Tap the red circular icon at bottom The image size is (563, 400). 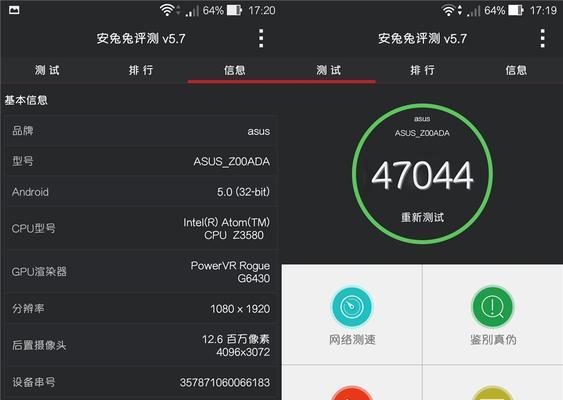click(352, 393)
